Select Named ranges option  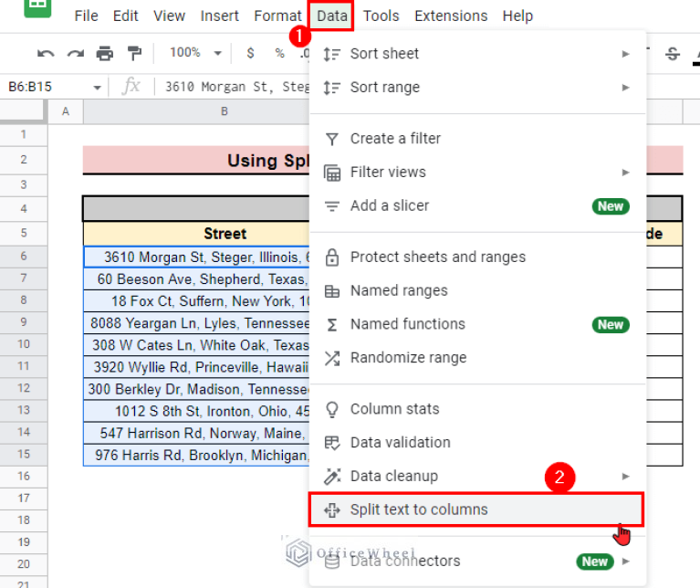point(477,290)
